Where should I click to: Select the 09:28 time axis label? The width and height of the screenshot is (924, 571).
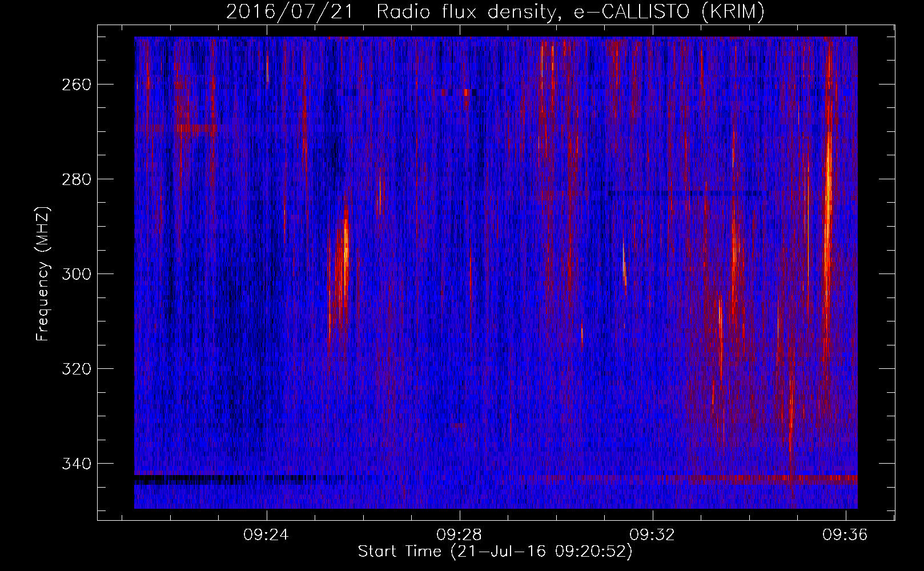coord(459,535)
